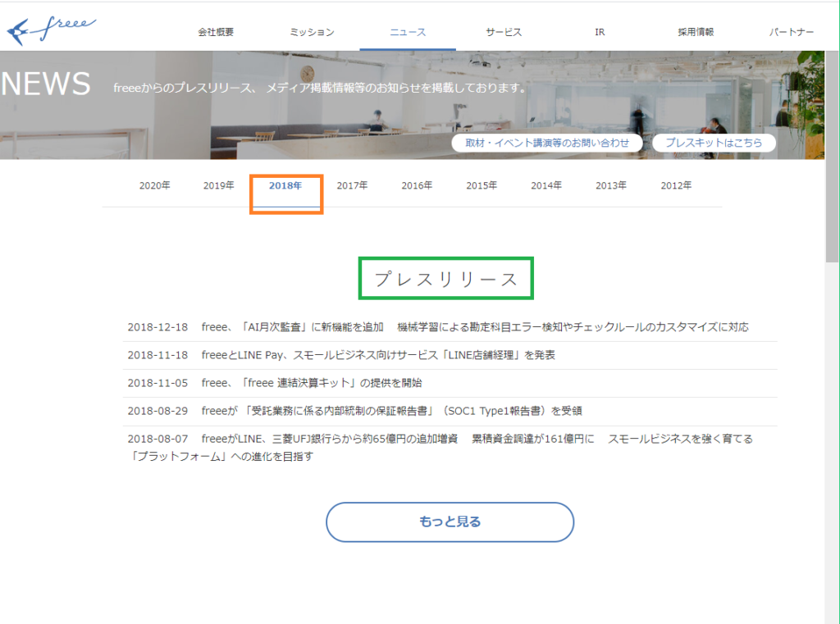Click the freeeからのプレスリリース banner description
This screenshot has width=840, height=624.
[x=321, y=88]
